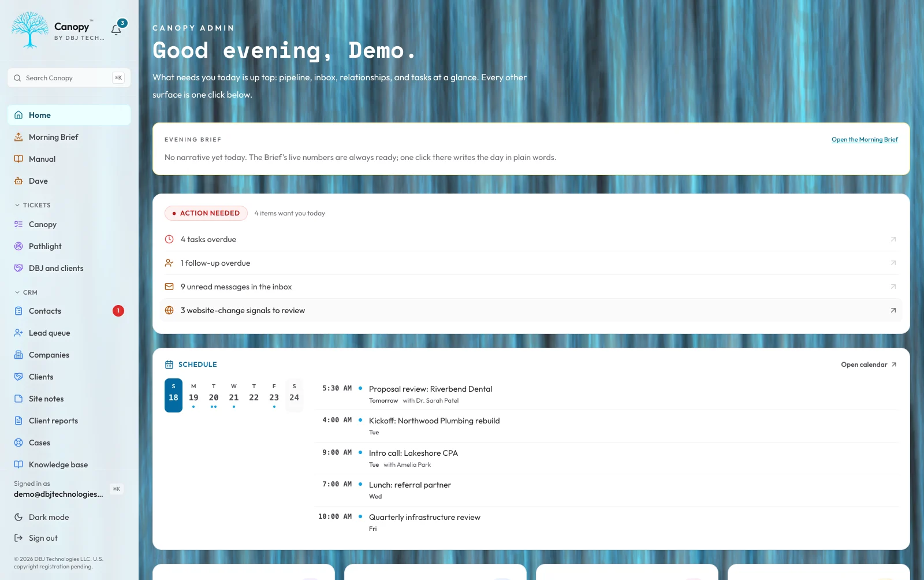The image size is (924, 580).
Task: Open the arrow for 9 unread messages
Action: (893, 287)
